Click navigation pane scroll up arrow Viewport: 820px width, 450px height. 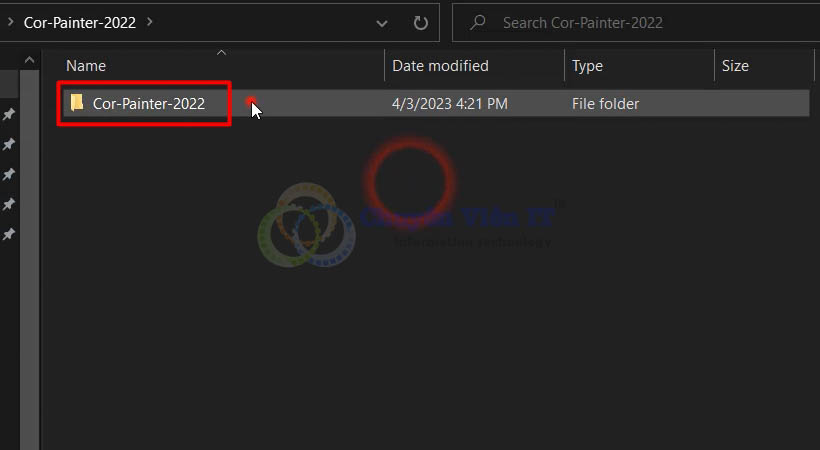29,60
